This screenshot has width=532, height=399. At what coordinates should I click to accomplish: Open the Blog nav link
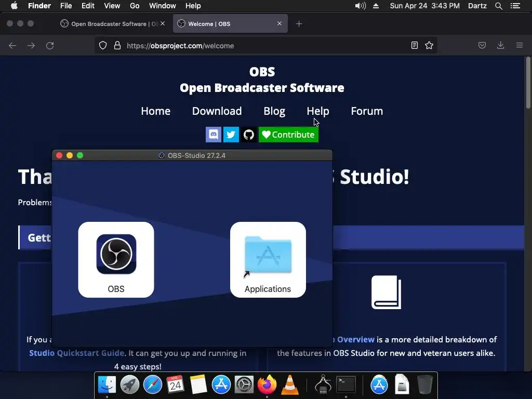tap(274, 111)
